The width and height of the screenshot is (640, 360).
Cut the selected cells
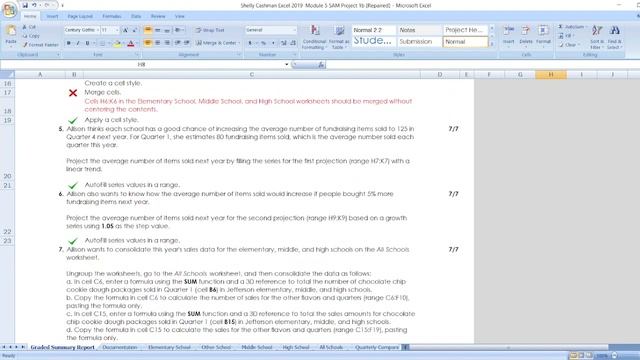coord(29,27)
